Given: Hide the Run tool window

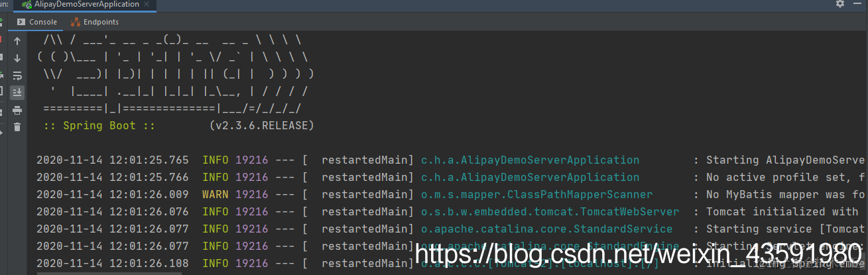Looking at the screenshot, I should coord(859,4).
